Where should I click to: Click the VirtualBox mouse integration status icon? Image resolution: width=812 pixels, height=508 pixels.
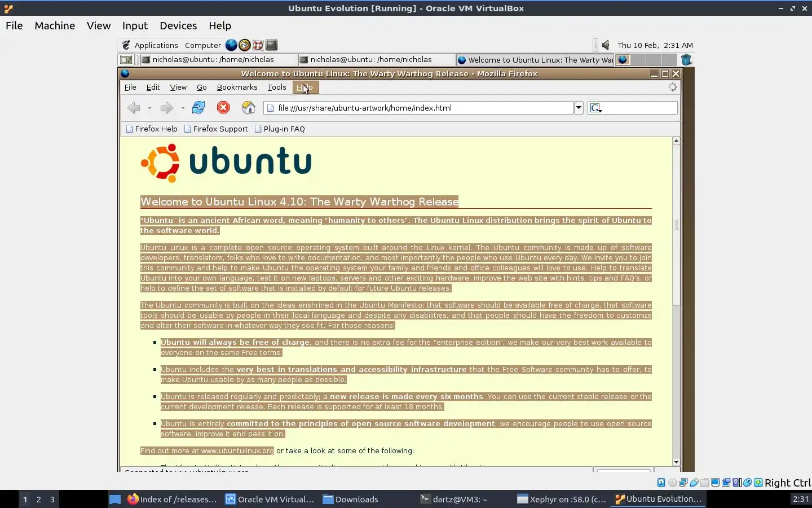[748, 483]
